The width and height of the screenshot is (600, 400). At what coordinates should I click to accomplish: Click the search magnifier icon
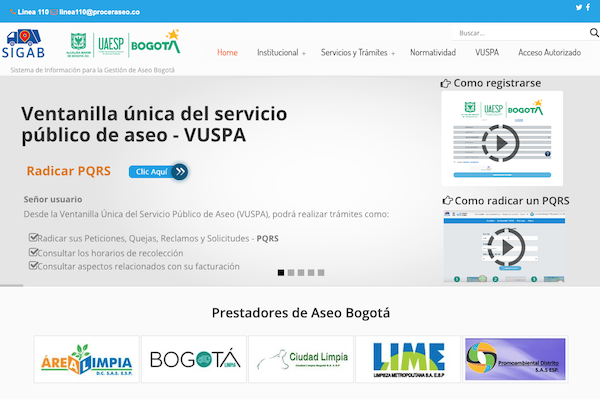click(x=594, y=33)
